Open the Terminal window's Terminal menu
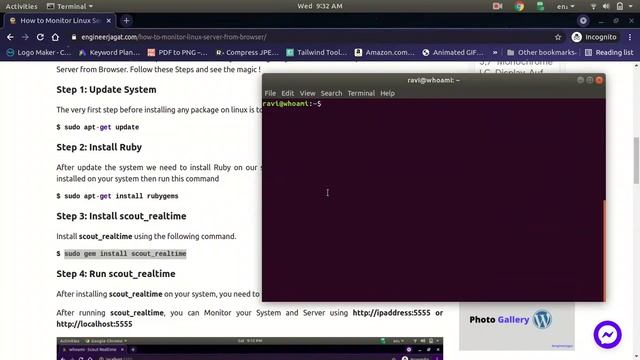Image resolution: width=640 pixels, height=360 pixels. pyautogui.click(x=361, y=93)
